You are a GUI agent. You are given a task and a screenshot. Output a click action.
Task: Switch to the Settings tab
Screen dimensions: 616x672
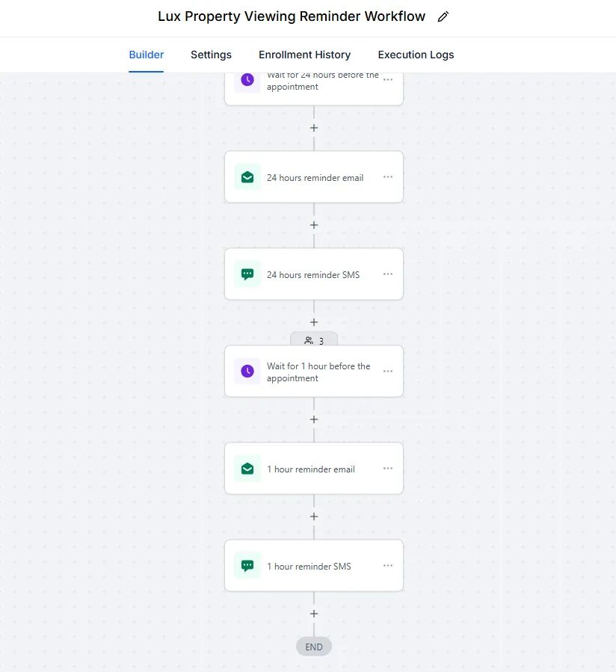211,55
